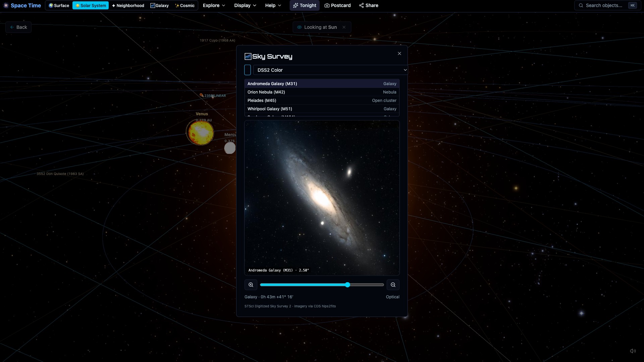Open the Postcard camera tool

337,5
